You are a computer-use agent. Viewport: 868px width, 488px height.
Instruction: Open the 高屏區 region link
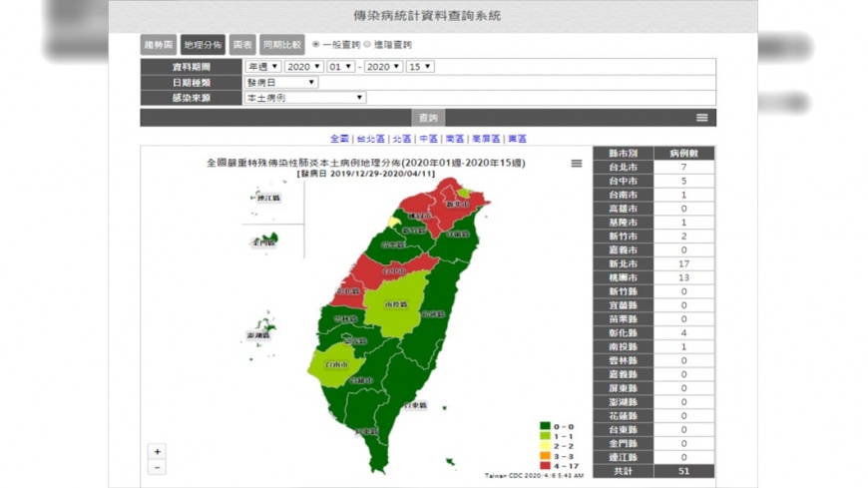[486, 139]
